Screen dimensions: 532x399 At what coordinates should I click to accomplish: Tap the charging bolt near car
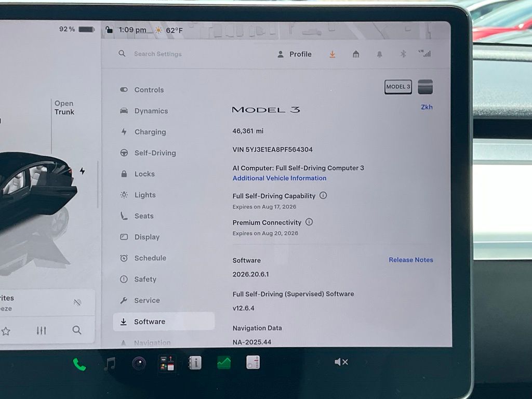[82, 170]
